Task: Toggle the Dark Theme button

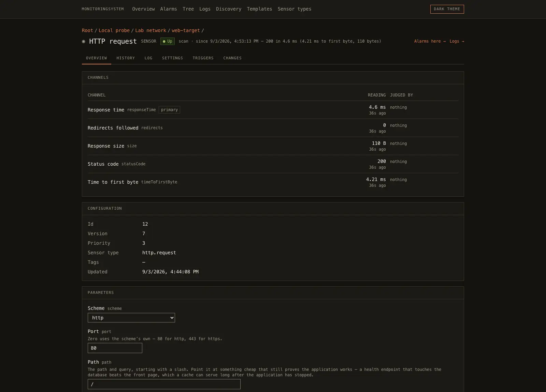Action: coord(447,9)
